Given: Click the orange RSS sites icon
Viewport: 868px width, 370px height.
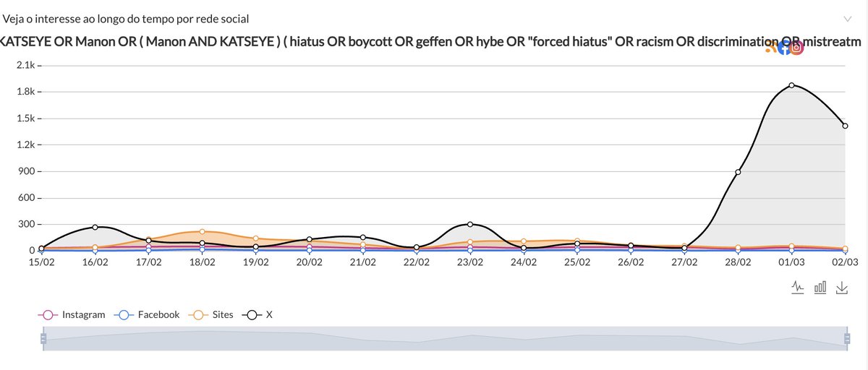Looking at the screenshot, I should coord(771,48).
